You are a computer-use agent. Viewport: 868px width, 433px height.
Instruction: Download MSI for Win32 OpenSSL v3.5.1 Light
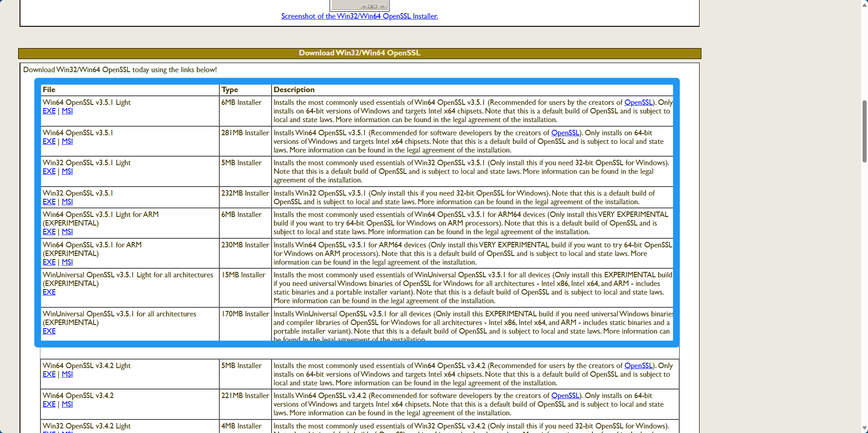click(x=67, y=171)
